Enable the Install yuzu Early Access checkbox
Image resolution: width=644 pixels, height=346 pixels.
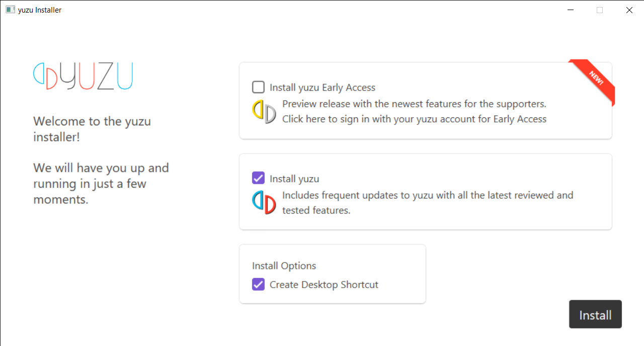coord(258,87)
